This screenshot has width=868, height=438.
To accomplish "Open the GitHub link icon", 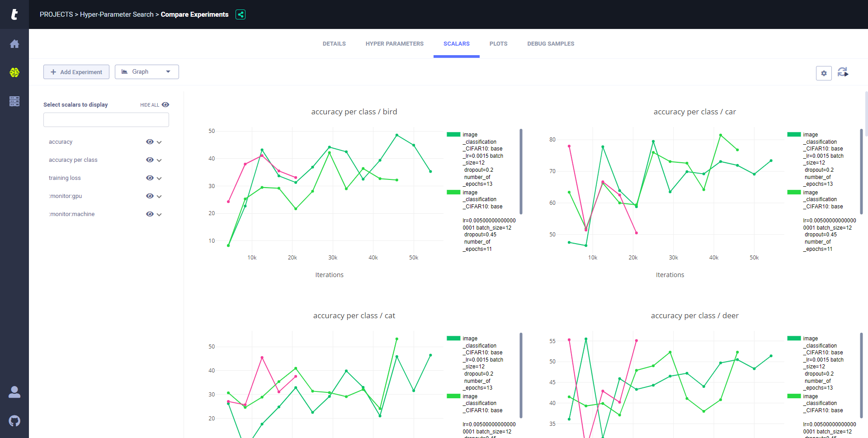I will [x=14, y=421].
